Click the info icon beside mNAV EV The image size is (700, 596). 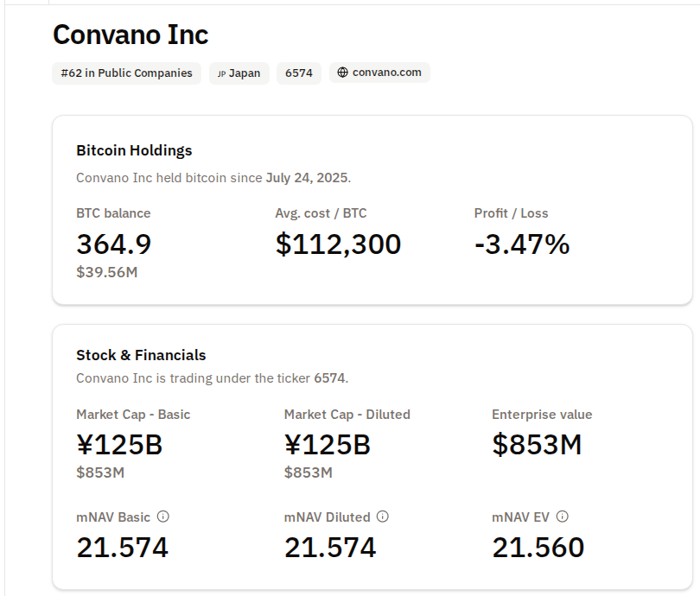click(563, 517)
